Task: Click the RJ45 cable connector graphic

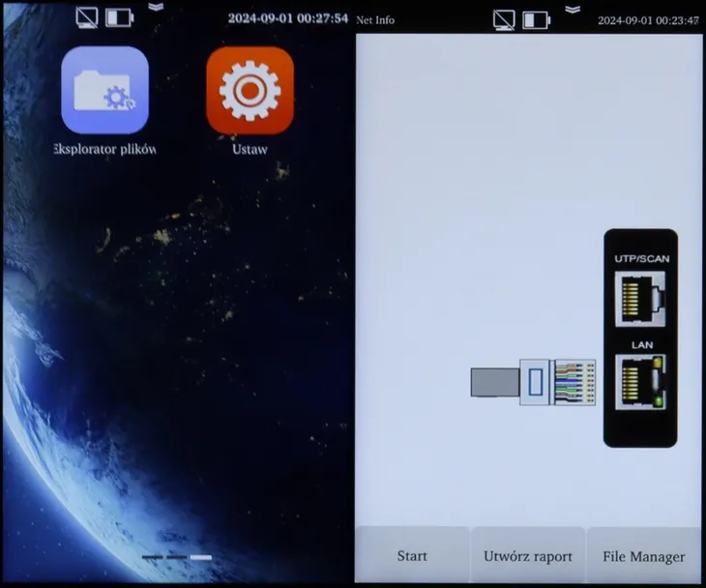Action: point(534,382)
